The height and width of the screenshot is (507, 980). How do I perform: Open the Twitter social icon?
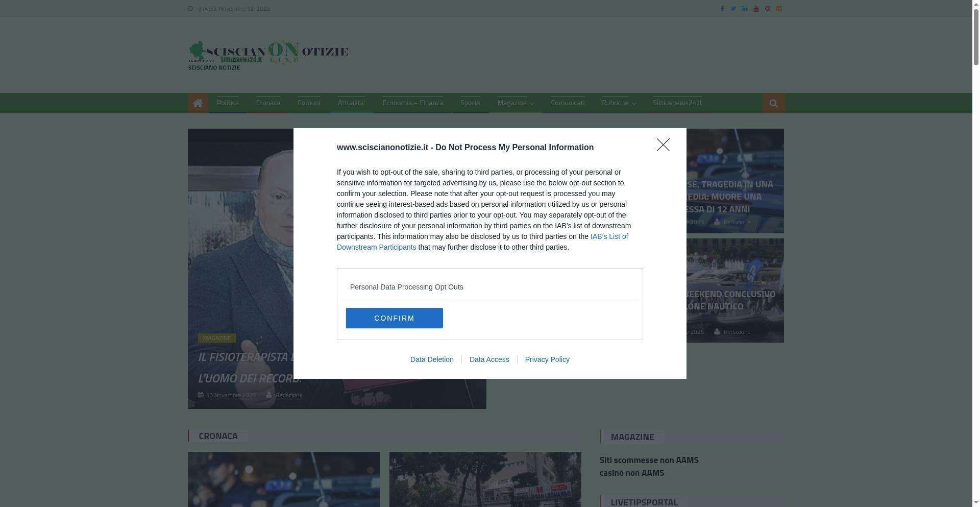(x=733, y=9)
